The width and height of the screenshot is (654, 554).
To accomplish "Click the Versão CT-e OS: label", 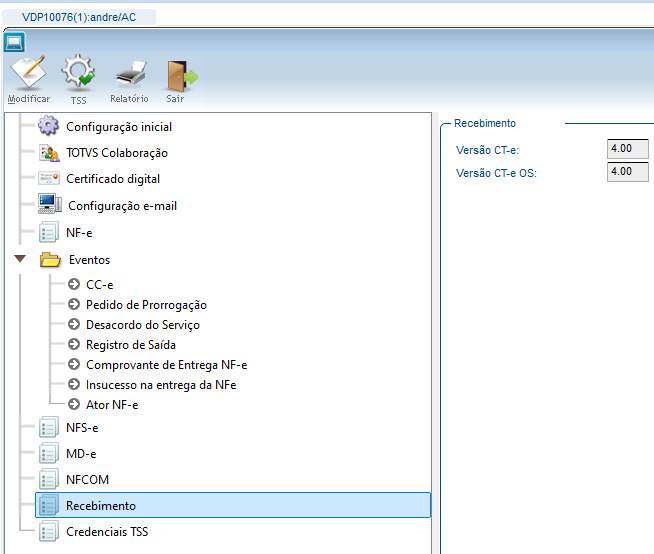I will pos(496,173).
